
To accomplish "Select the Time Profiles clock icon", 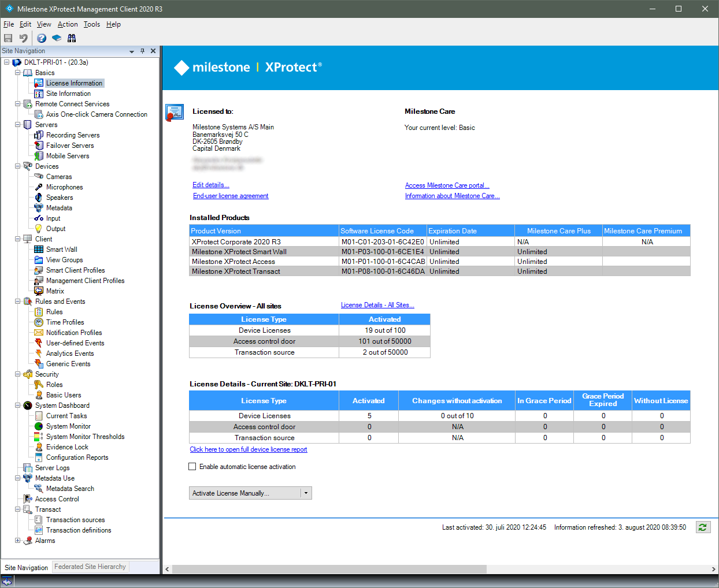I will click(x=39, y=322).
